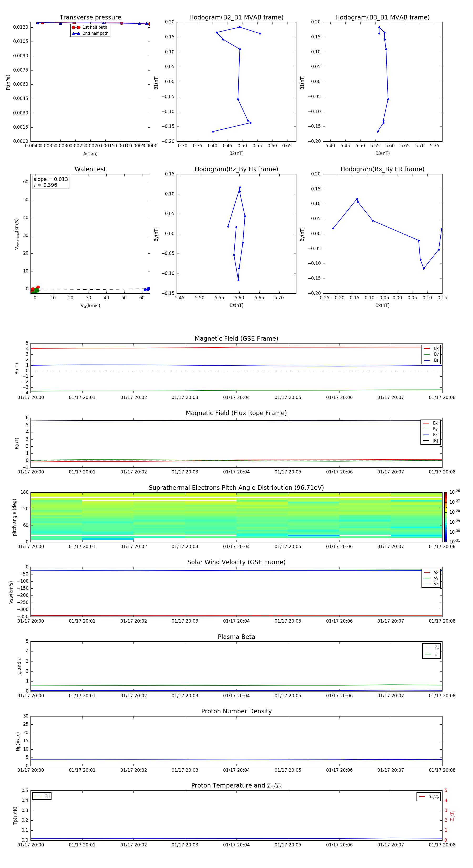Click the "Vy" solar wind legend entry
The image size is (473, 868).
point(431,578)
